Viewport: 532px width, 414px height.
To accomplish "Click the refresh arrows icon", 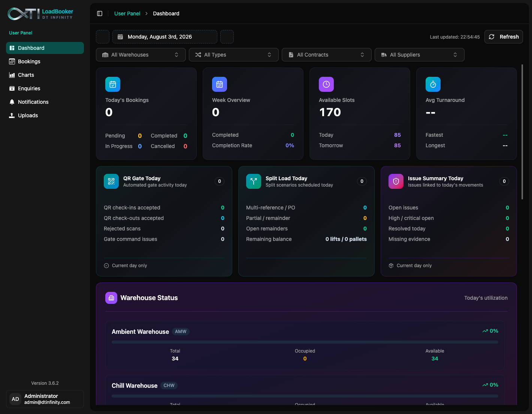I will (492, 37).
